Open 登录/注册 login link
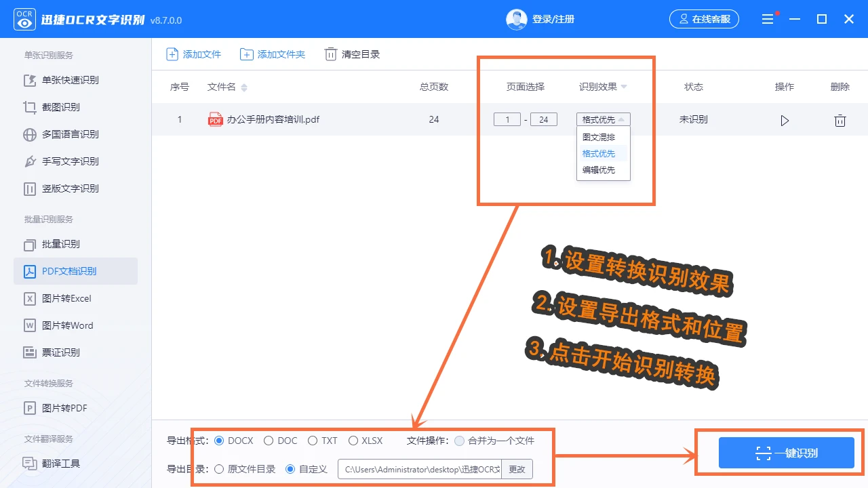 [553, 19]
